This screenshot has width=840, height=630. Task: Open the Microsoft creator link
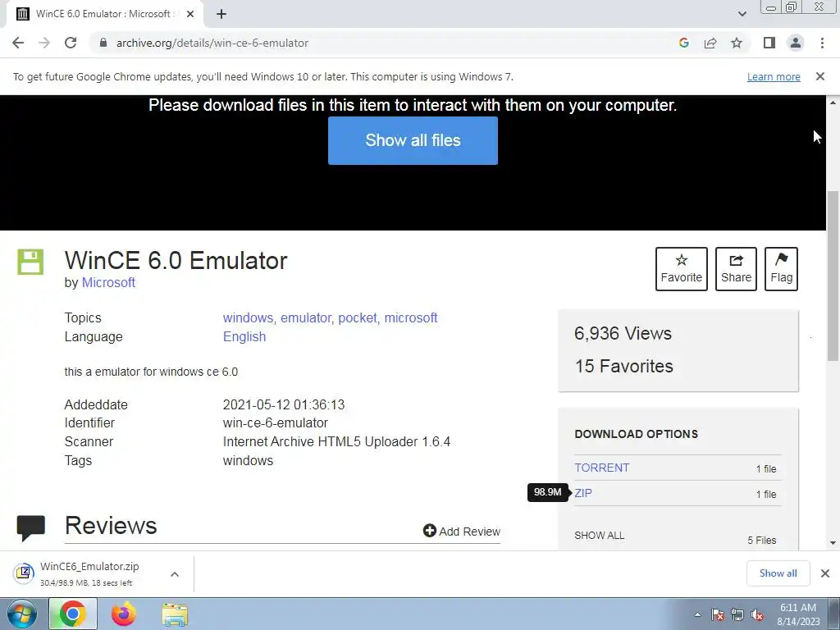point(108,282)
